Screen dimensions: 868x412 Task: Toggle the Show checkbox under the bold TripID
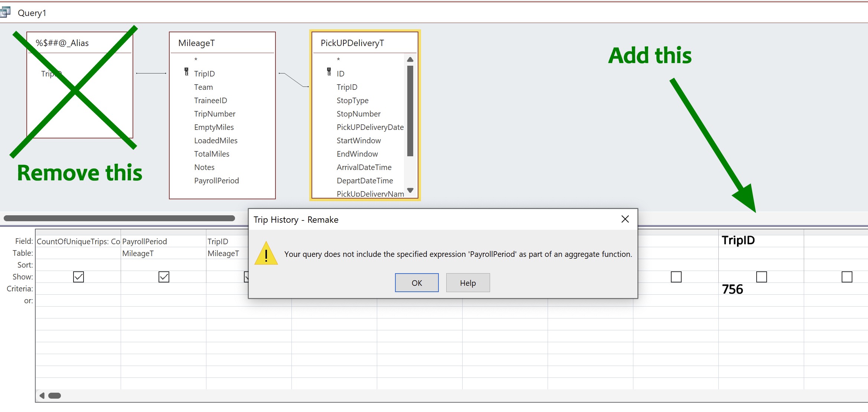click(761, 277)
